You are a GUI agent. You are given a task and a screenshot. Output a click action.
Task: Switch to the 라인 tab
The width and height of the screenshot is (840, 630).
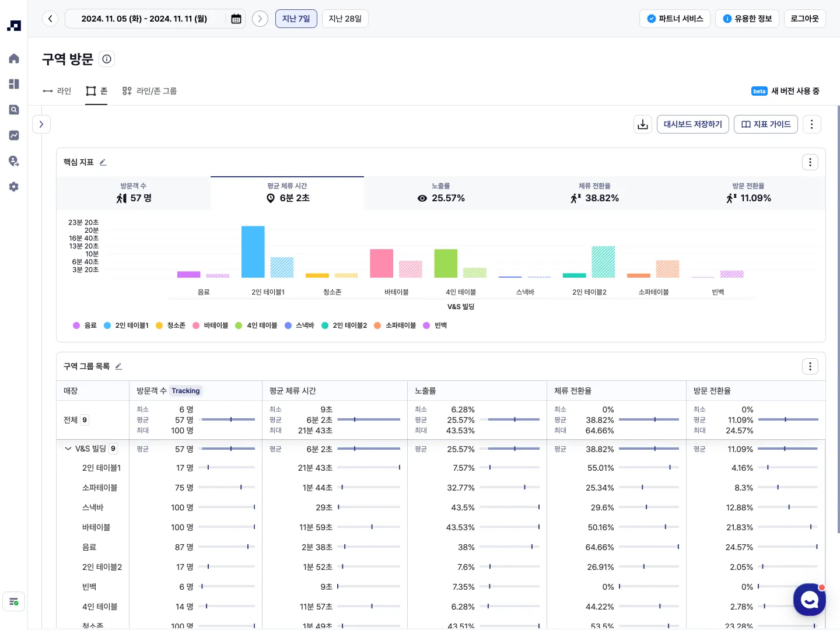point(57,91)
